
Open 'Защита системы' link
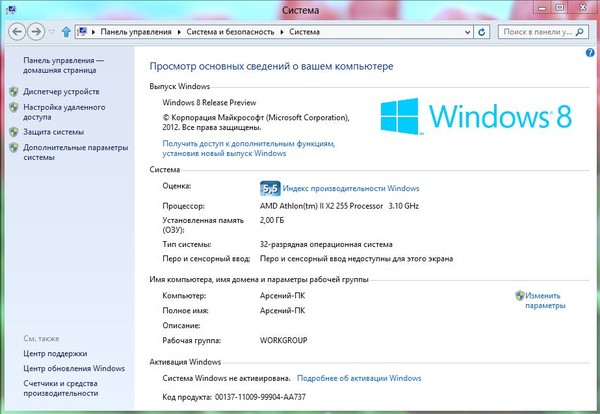click(x=54, y=132)
